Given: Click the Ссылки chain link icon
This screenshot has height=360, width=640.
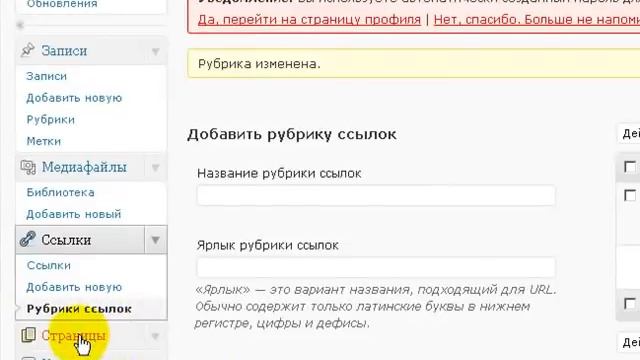Looking at the screenshot, I should (x=28, y=239).
